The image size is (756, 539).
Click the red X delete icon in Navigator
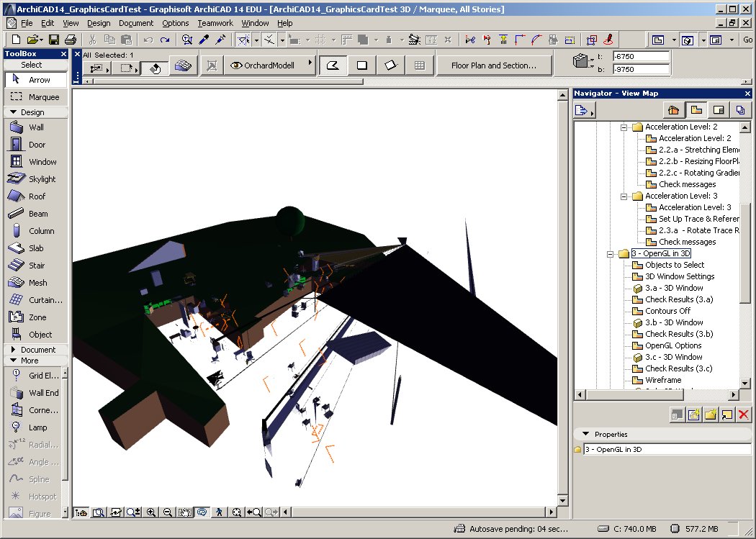point(744,414)
